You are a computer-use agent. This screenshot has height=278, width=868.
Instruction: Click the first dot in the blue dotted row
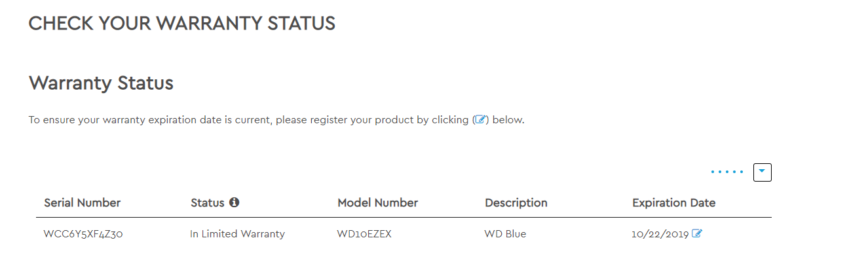713,172
